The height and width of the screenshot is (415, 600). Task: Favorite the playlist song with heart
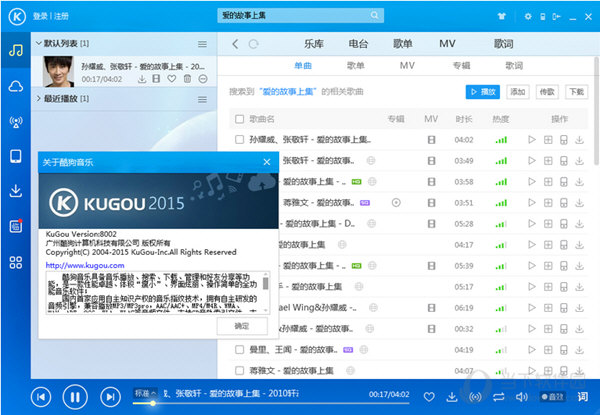tap(172, 79)
